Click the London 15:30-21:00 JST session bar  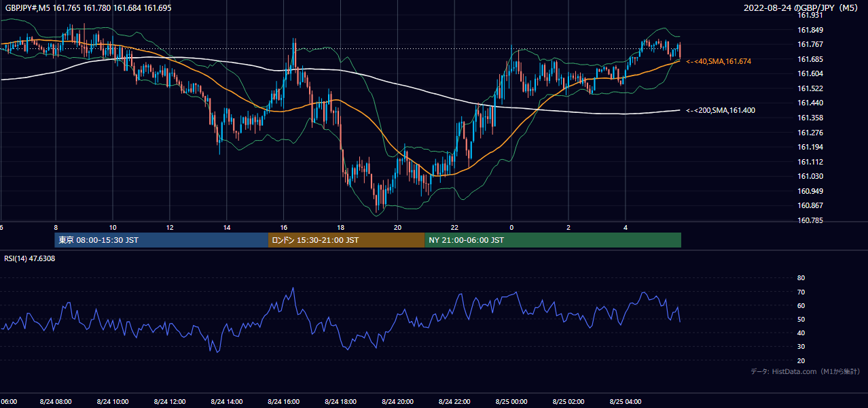click(346, 240)
